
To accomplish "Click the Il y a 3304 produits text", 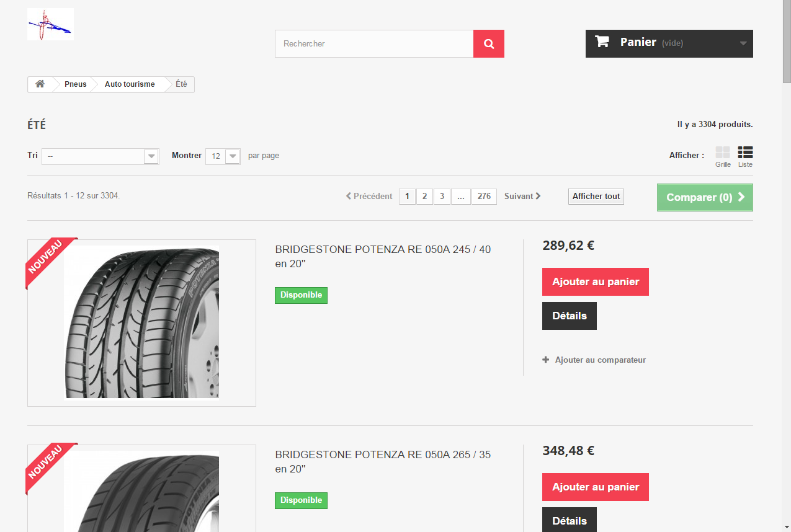I will 715,125.
